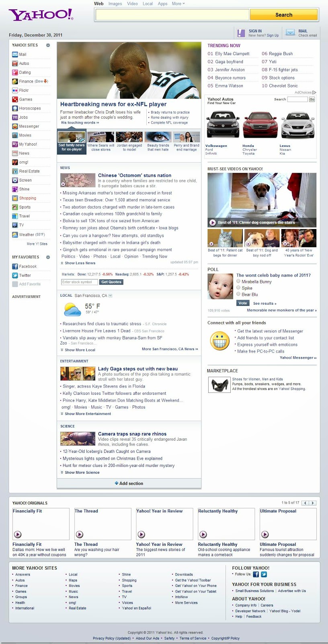This screenshot has height=644, width=328.
Task: Open the More dropdown in search tabs
Action: [178, 4]
